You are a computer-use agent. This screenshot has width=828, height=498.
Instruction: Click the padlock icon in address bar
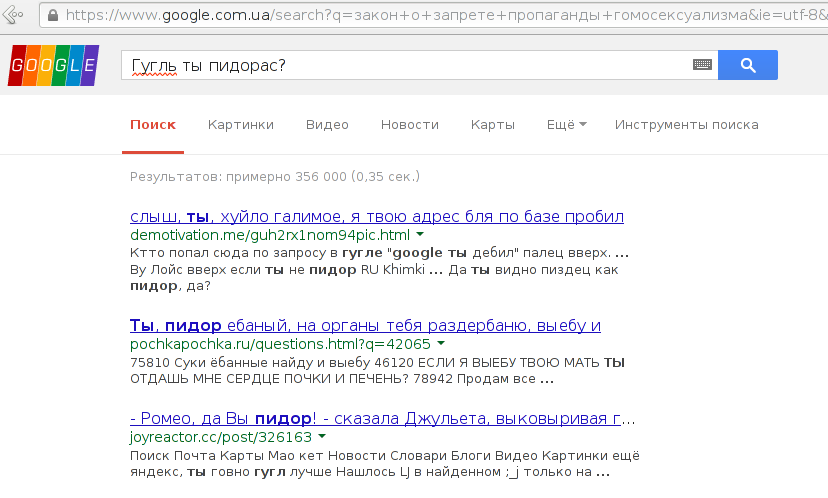coord(53,15)
